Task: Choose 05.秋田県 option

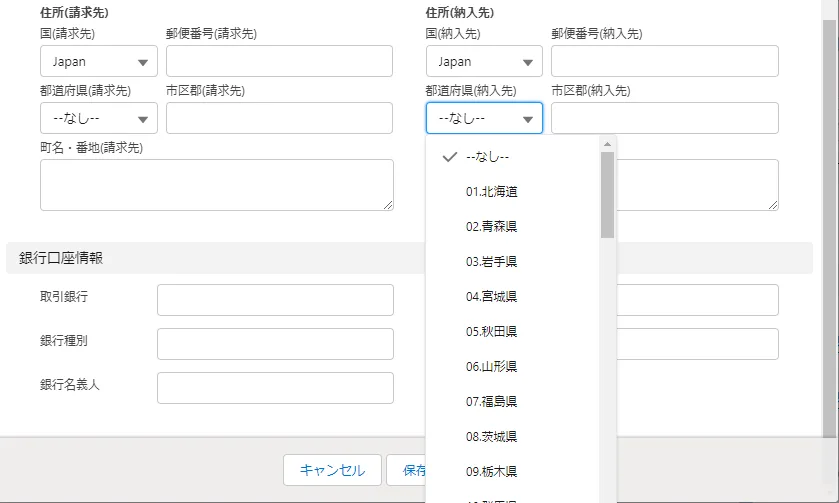Action: coord(491,331)
